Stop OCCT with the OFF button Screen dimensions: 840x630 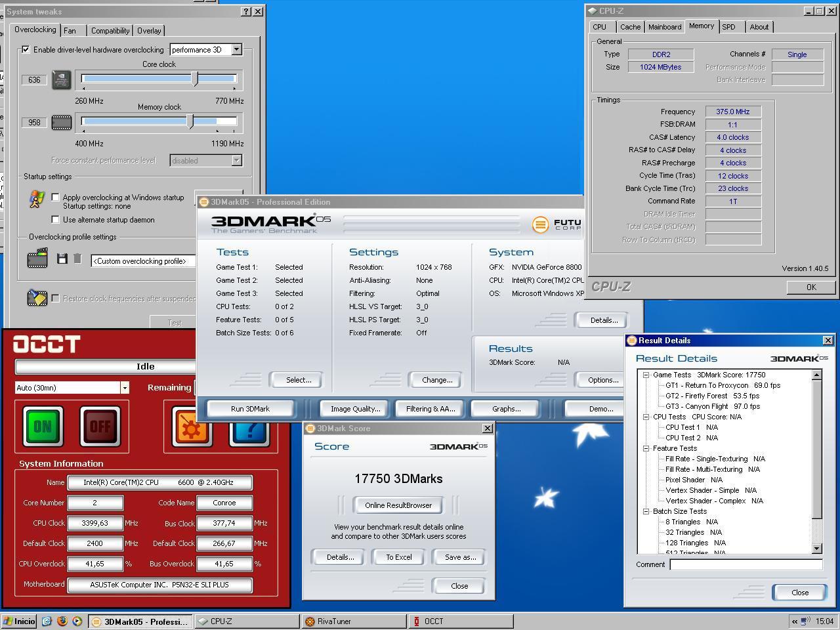[100, 427]
